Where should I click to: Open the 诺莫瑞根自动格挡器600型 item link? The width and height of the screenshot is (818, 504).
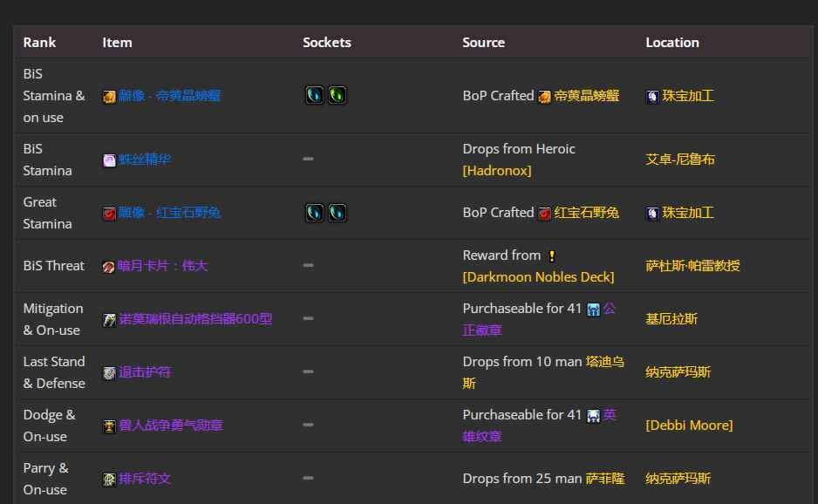pyautogui.click(x=195, y=319)
